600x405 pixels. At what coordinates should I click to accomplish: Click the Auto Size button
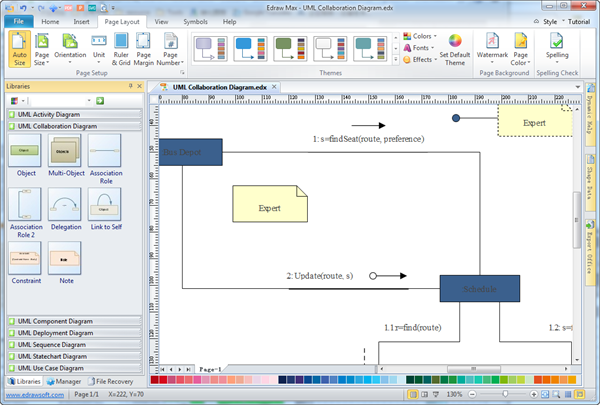pos(19,48)
